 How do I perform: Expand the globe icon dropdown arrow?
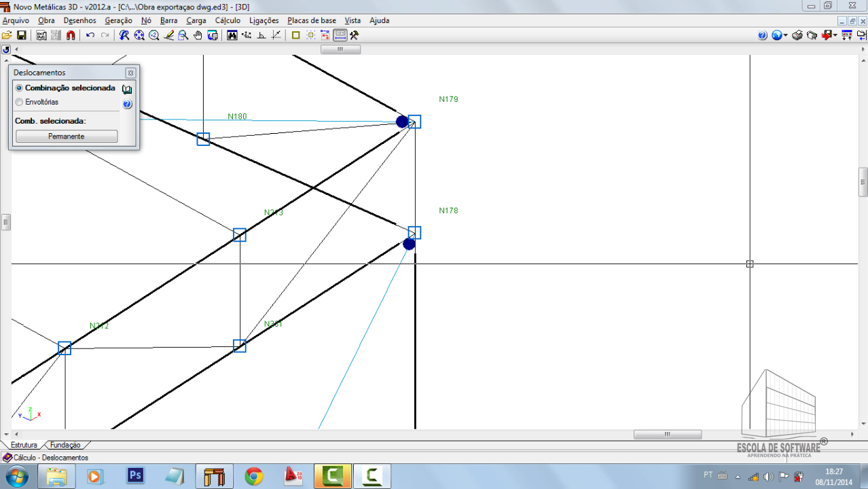[786, 35]
